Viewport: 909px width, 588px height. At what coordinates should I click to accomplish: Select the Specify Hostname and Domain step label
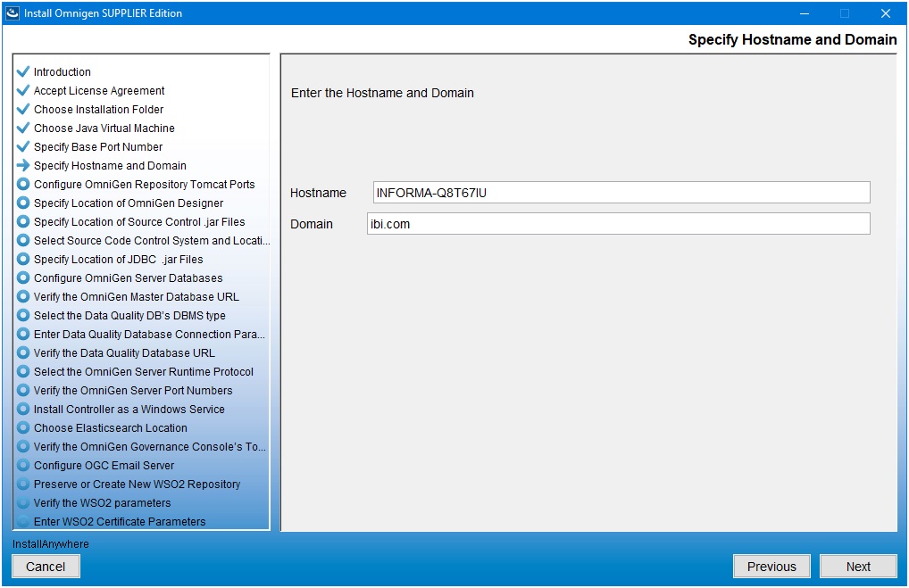pos(110,165)
